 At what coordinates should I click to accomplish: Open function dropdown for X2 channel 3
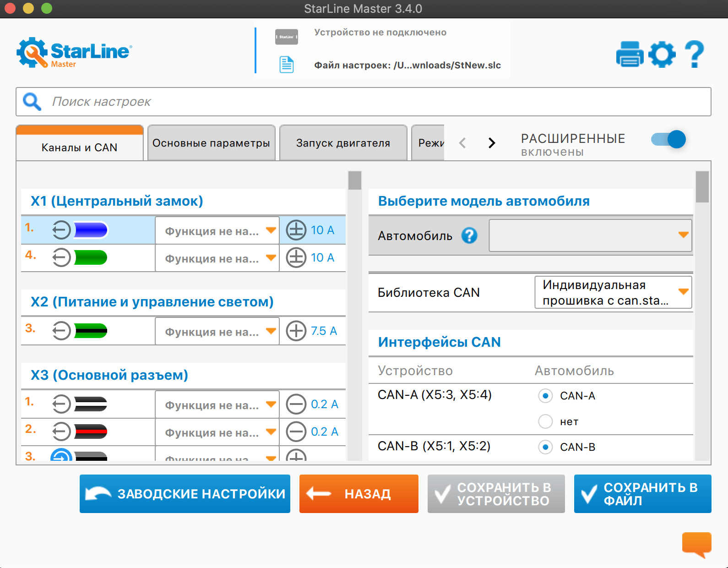click(x=217, y=331)
